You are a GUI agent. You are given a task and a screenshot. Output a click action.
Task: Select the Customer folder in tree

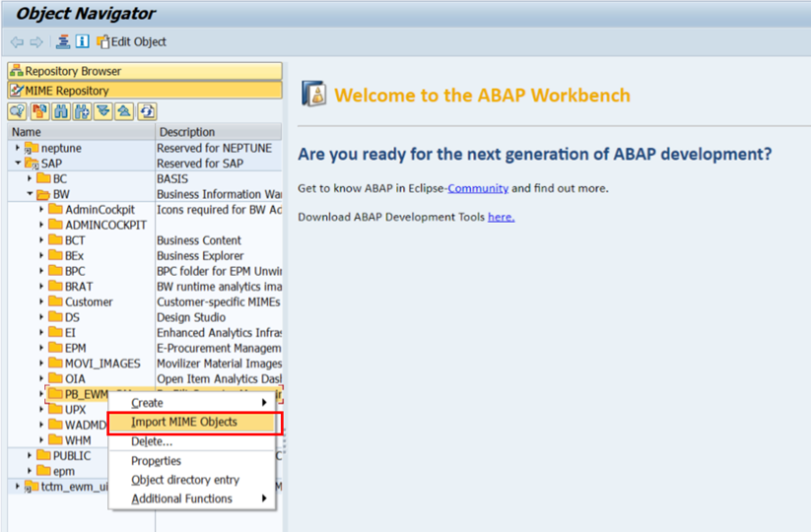tap(89, 301)
